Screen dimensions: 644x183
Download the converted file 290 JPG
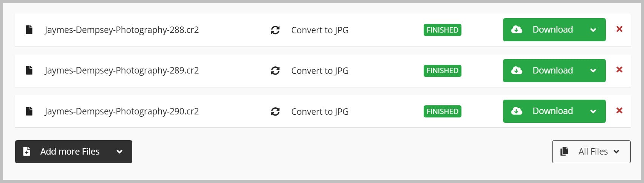(x=543, y=111)
